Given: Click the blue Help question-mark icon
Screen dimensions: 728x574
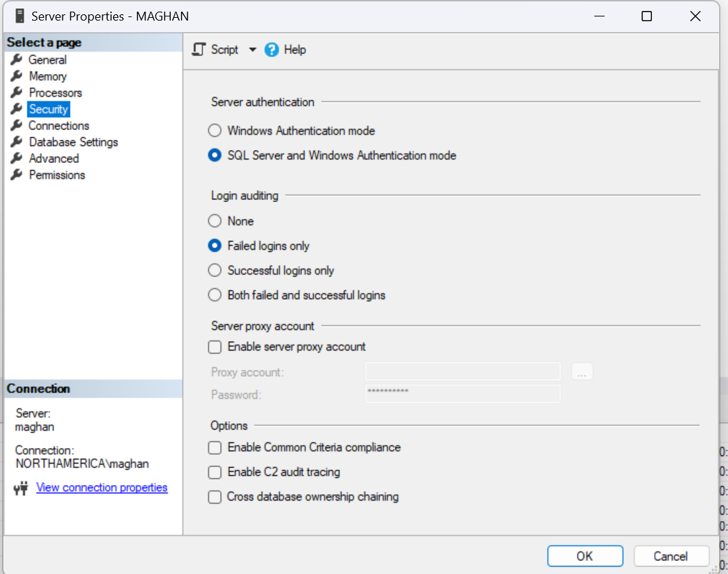Looking at the screenshot, I should click(x=272, y=49).
